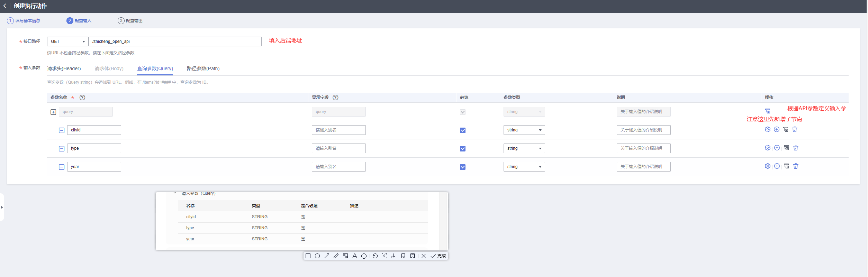Switch to 请求头(Header) tab
Image resolution: width=868 pixels, height=277 pixels.
pyautogui.click(x=64, y=68)
